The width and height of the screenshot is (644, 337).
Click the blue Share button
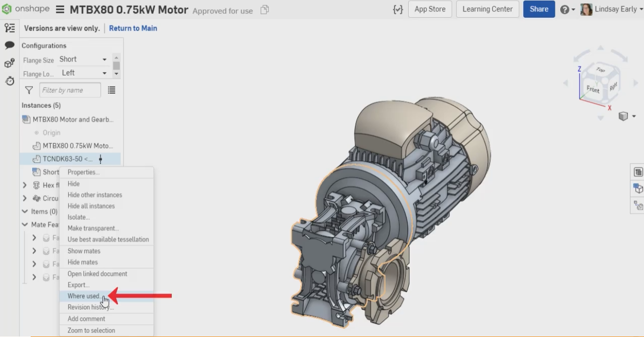tap(539, 9)
